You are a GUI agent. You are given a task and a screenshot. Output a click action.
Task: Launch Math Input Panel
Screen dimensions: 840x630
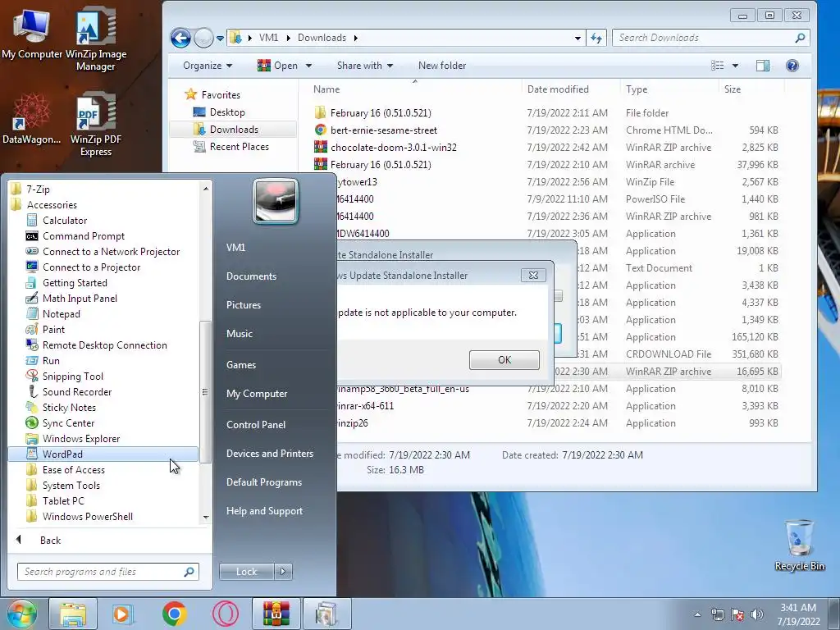[80, 298]
